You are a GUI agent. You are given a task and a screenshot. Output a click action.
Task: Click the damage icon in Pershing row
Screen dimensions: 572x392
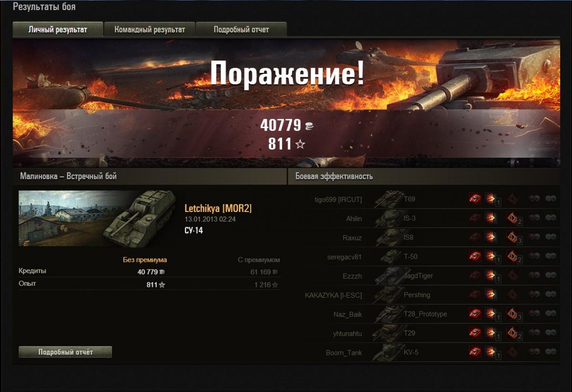click(490, 294)
